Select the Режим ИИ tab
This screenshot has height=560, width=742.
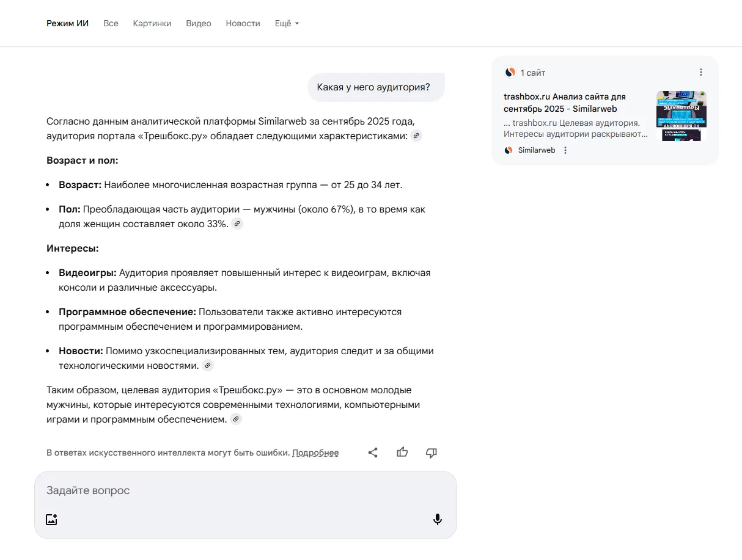pyautogui.click(x=67, y=23)
